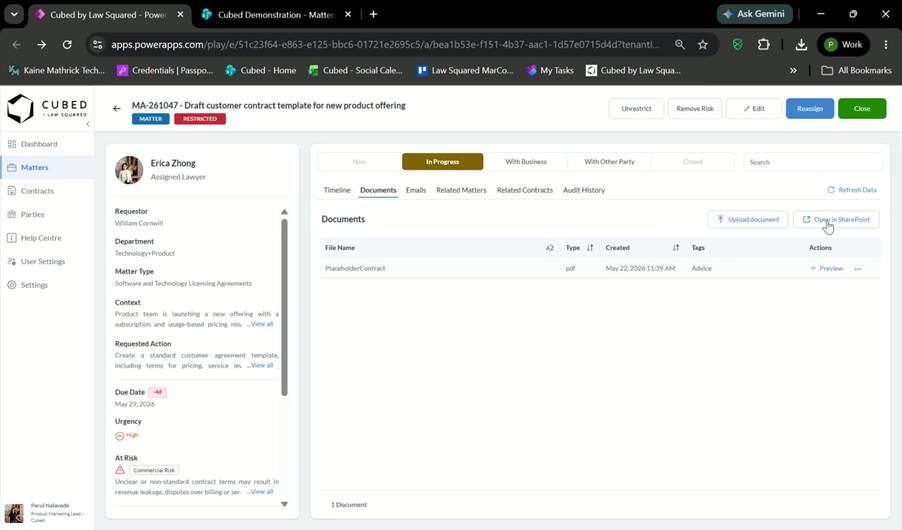This screenshot has height=530, width=902.
Task: Sort documents by File Name
Action: pos(549,247)
